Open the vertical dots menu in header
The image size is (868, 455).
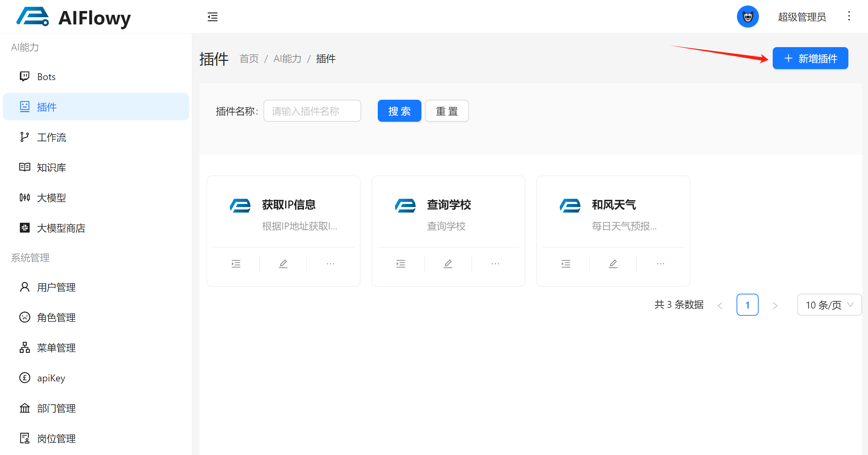[849, 16]
